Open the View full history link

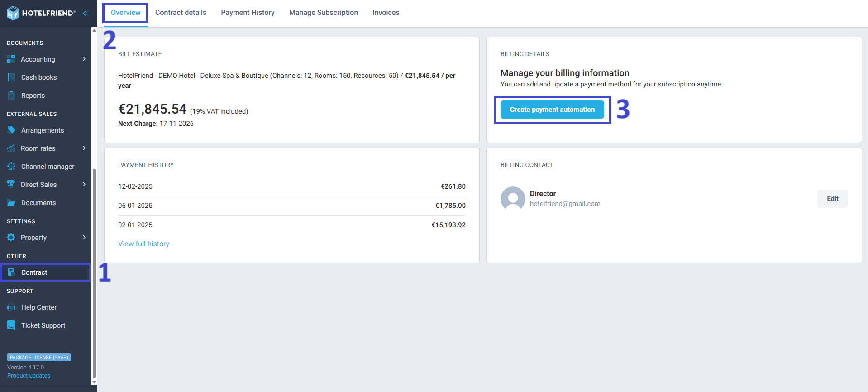point(143,244)
